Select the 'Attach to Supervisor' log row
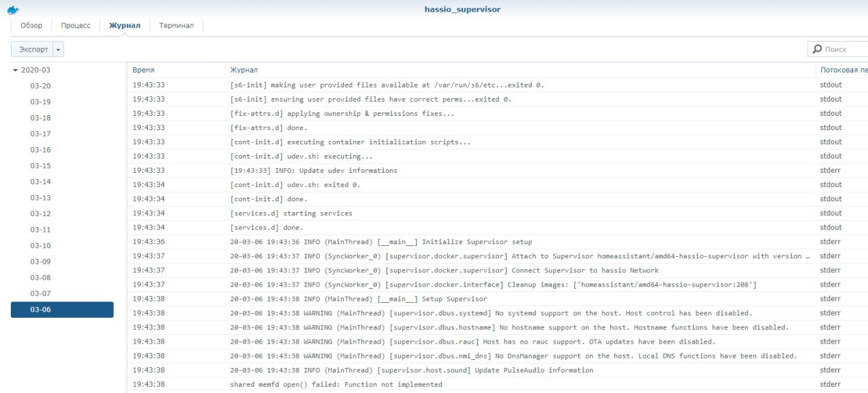 tap(498, 255)
